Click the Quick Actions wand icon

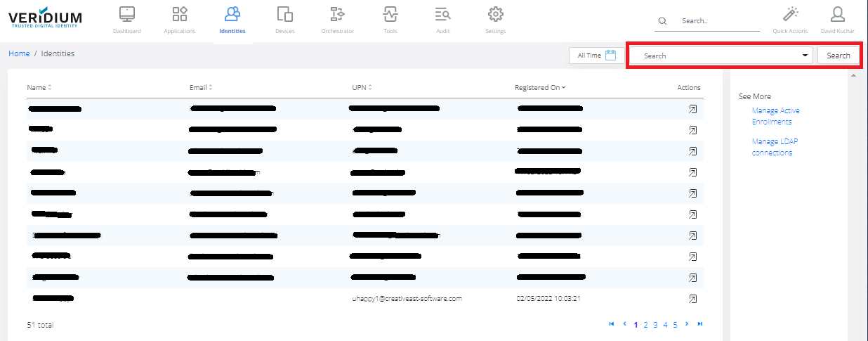(x=790, y=14)
